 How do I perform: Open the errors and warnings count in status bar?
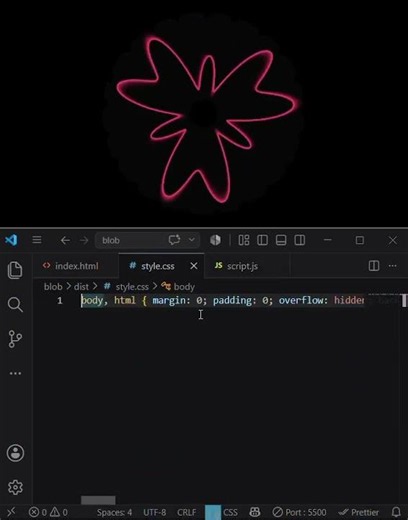pos(48,512)
